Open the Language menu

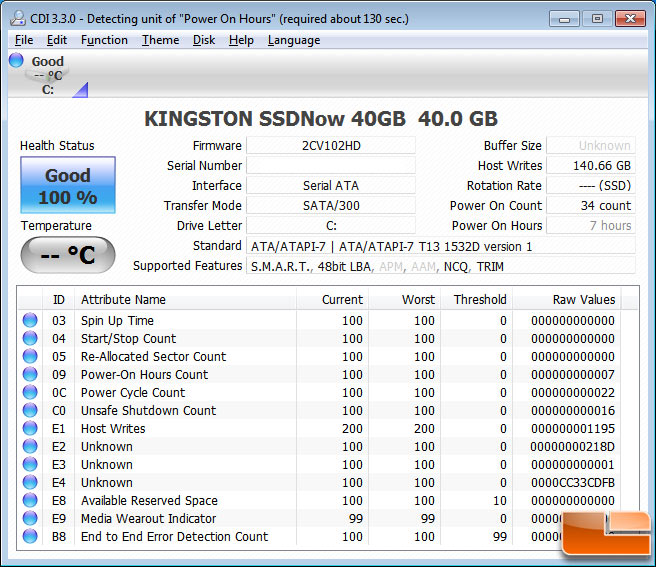[294, 40]
